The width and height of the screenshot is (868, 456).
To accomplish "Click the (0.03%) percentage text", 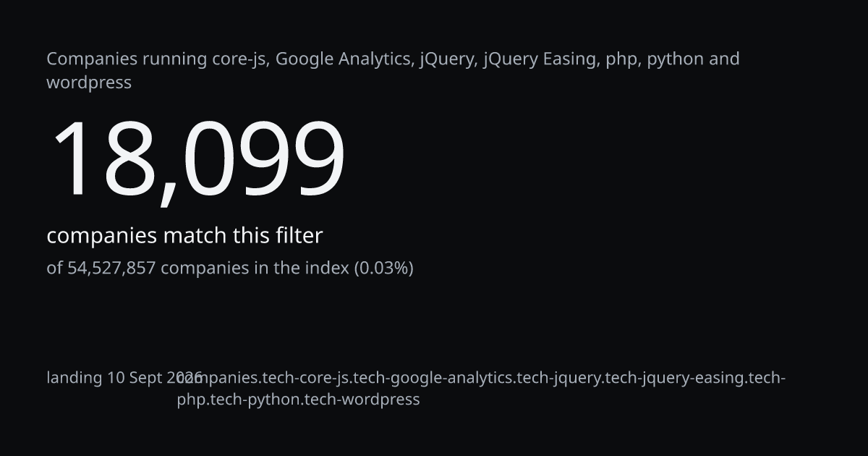I will coord(383,269).
